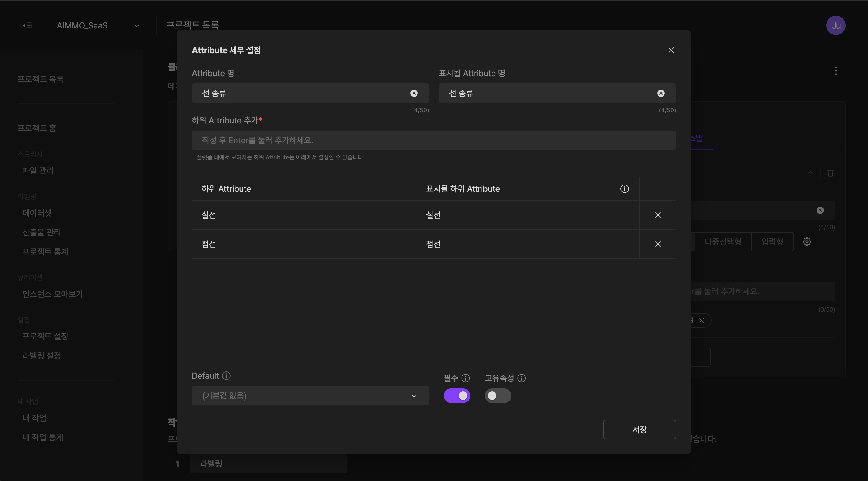Open 내 작업 통계 in the sidebar
Screen dimensions: 868x481
[43, 437]
